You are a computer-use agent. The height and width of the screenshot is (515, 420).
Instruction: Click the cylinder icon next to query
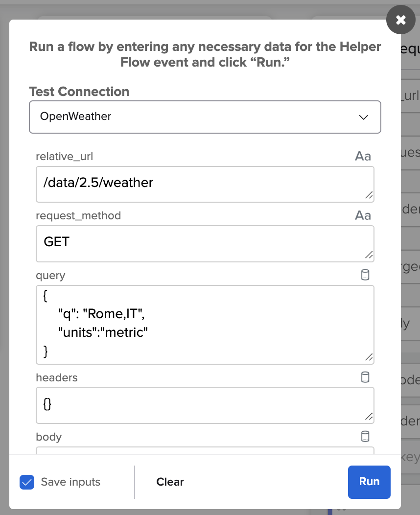pyautogui.click(x=365, y=275)
